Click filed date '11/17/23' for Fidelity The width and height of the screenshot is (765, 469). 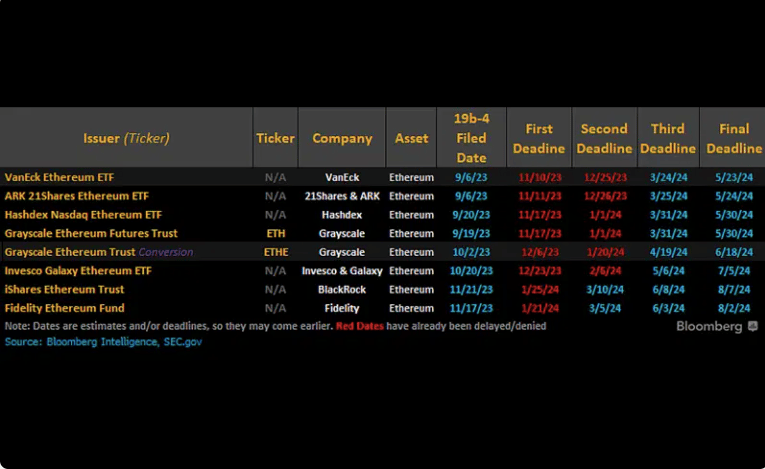471,308
